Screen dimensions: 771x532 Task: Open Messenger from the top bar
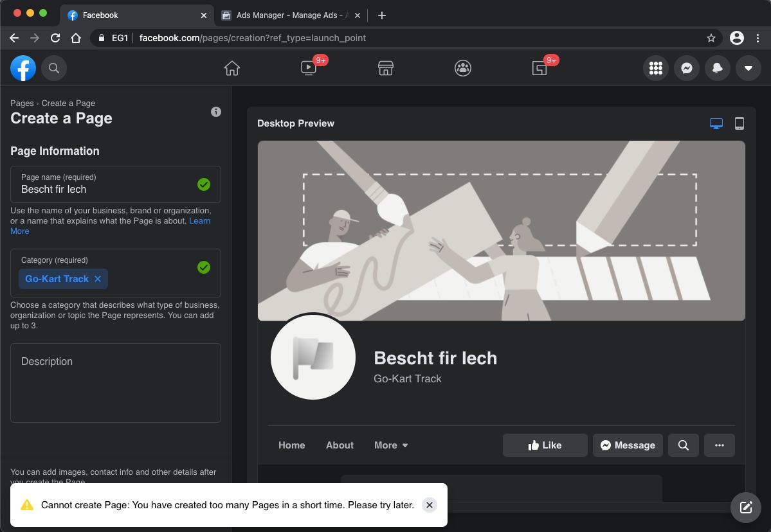(687, 68)
